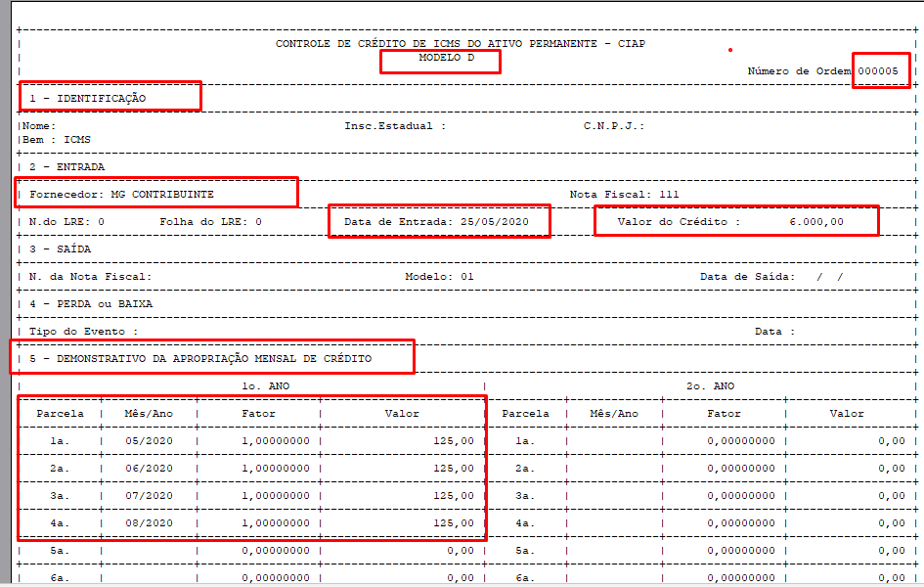Click the Tipo do Evento label

pos(84,332)
